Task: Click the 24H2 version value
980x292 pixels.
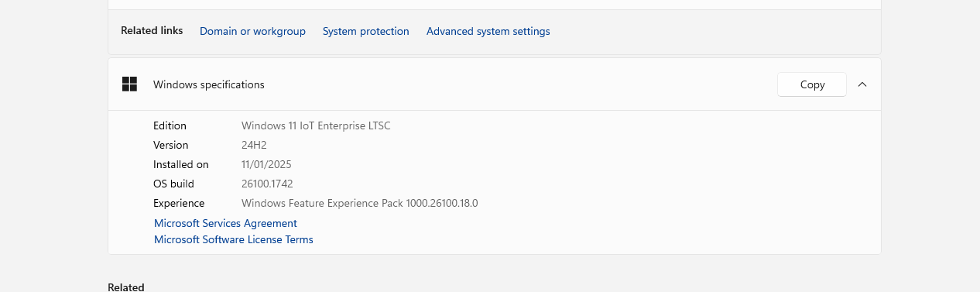Action: click(x=254, y=145)
